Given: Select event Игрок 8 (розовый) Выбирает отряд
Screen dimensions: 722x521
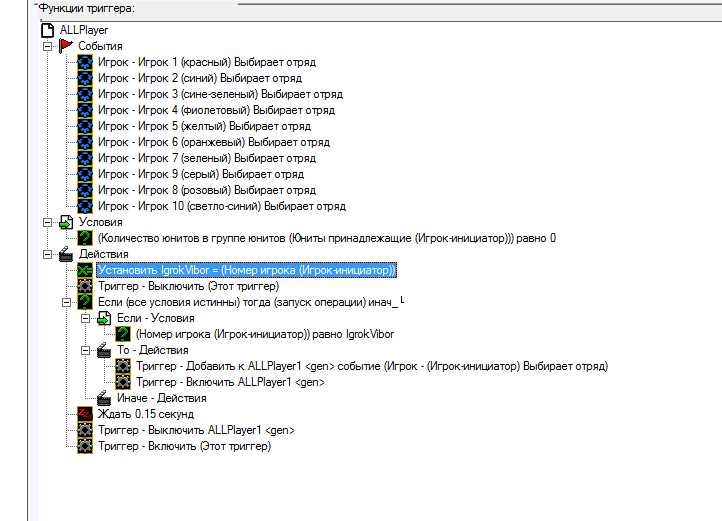Looking at the screenshot, I should [x=207, y=190].
